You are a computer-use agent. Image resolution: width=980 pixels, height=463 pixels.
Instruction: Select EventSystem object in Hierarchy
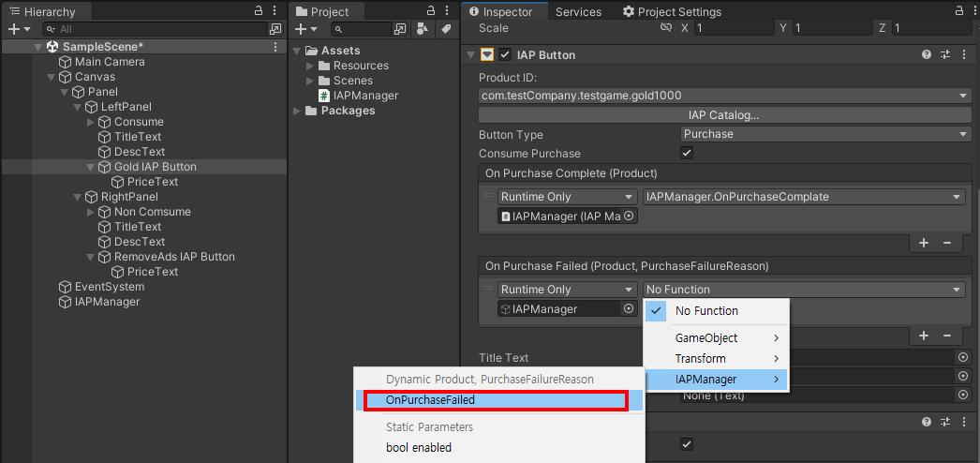110,287
